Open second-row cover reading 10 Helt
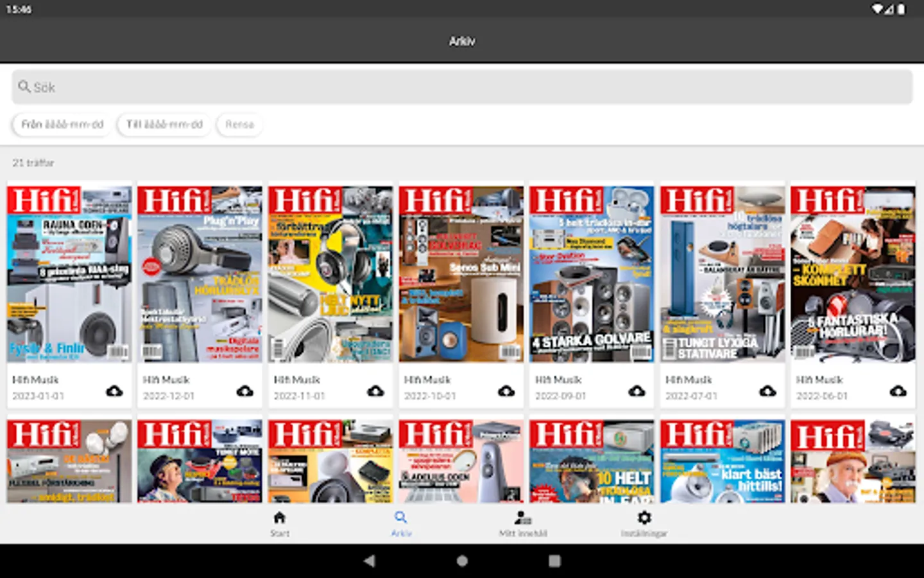 592,461
